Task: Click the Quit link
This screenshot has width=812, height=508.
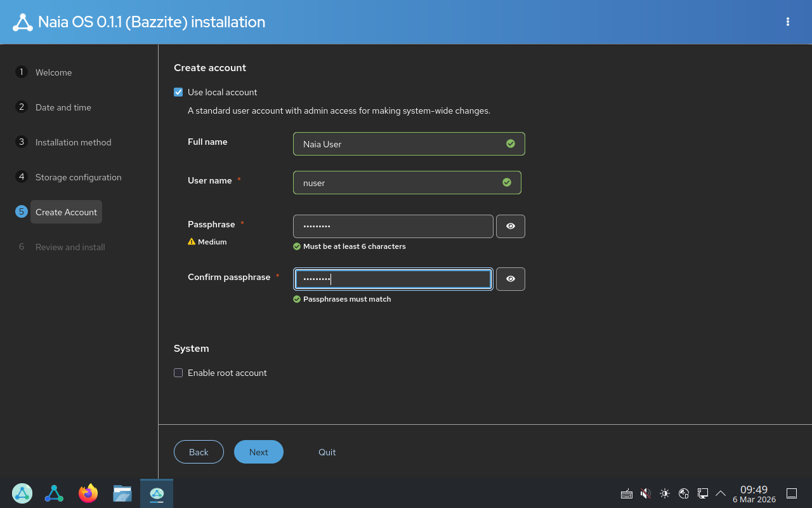Action: point(327,452)
